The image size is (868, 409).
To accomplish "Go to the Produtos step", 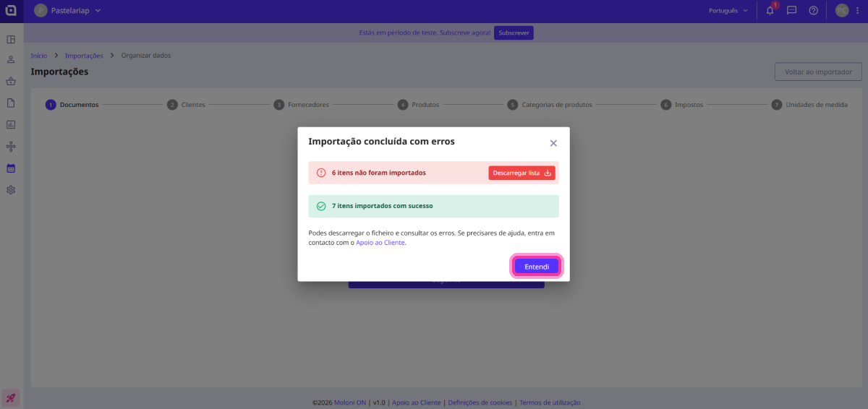I will pos(419,105).
